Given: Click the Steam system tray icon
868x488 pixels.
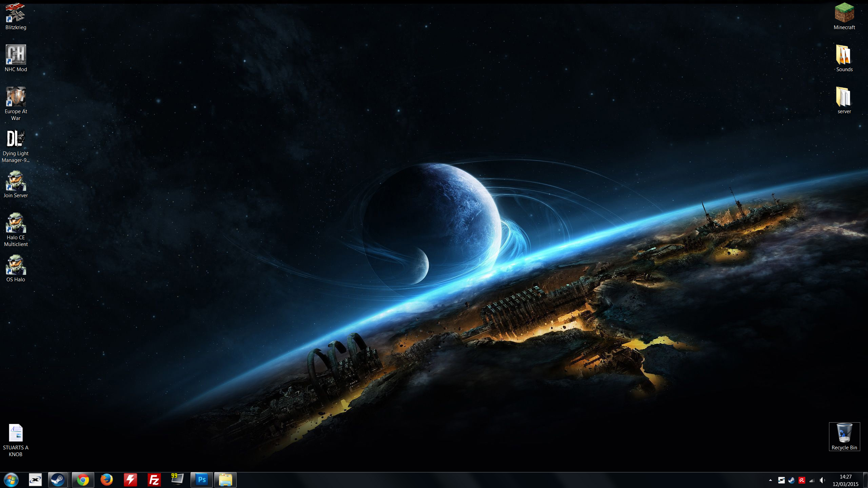Looking at the screenshot, I should click(x=792, y=480).
